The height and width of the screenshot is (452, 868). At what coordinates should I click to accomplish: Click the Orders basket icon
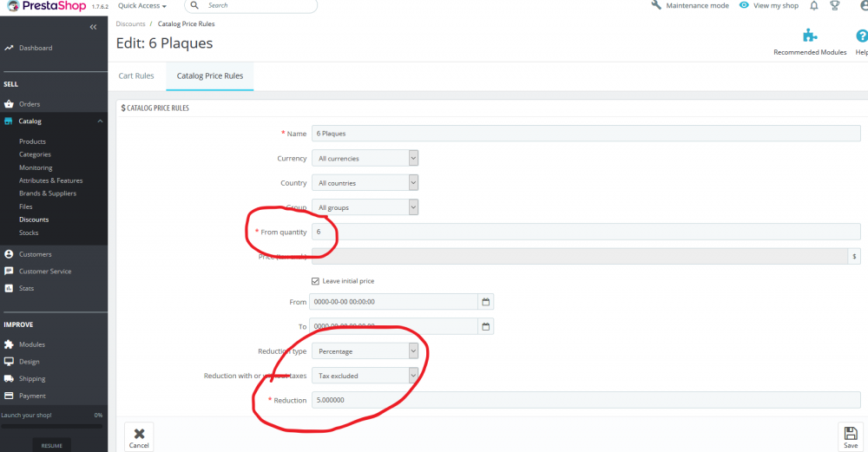click(x=9, y=104)
